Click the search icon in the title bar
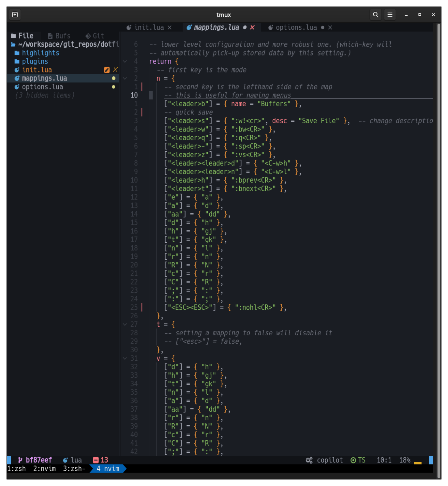This screenshot has height=486, width=448. pyautogui.click(x=375, y=15)
